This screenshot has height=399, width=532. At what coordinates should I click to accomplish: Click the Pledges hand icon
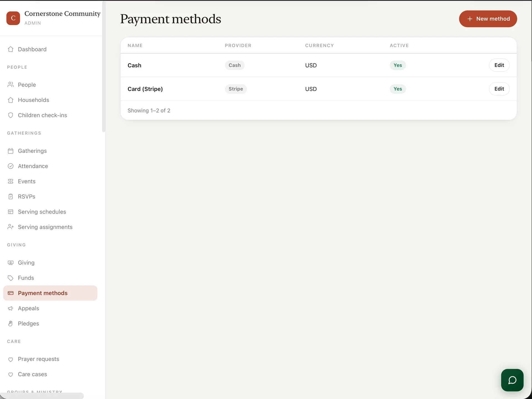pyautogui.click(x=11, y=323)
